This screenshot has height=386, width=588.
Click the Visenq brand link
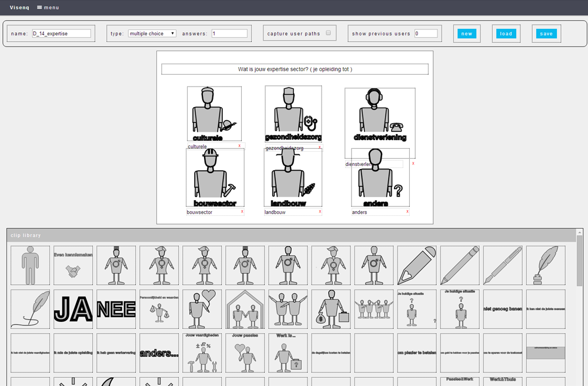coord(19,8)
